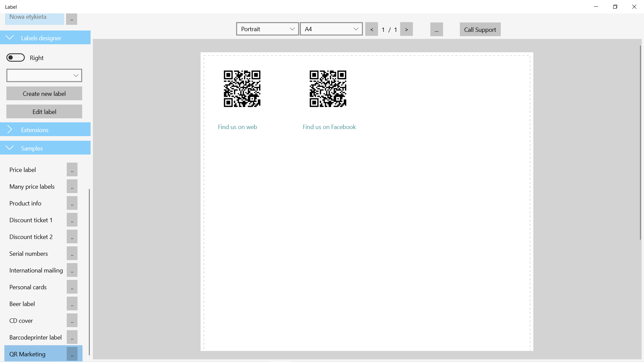Open options for the Price label sample

72,169
